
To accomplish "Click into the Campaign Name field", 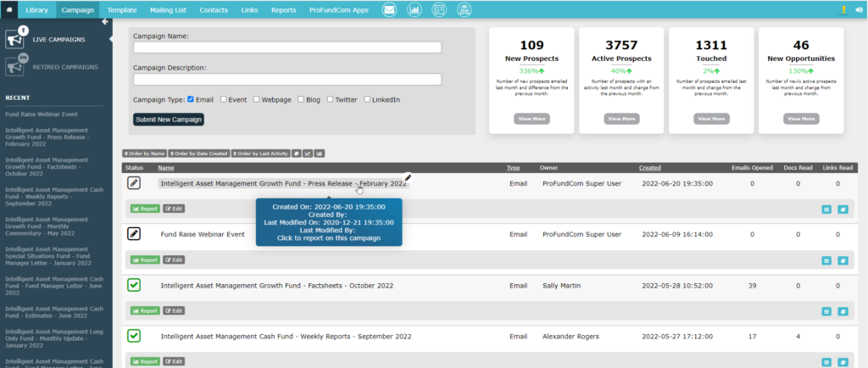I will (x=287, y=47).
